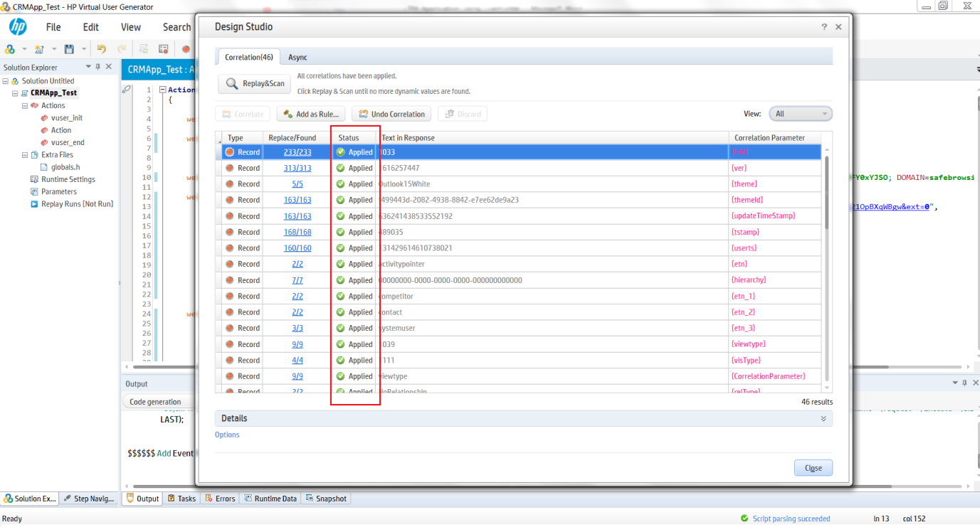Image resolution: width=980 pixels, height=527 pixels.
Task: Open the Solution Explorer panel options dropdown arrow
Action: click(88, 67)
